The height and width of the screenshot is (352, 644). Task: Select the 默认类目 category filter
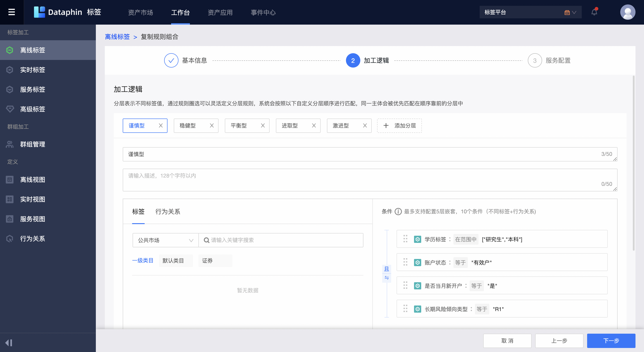(x=176, y=260)
